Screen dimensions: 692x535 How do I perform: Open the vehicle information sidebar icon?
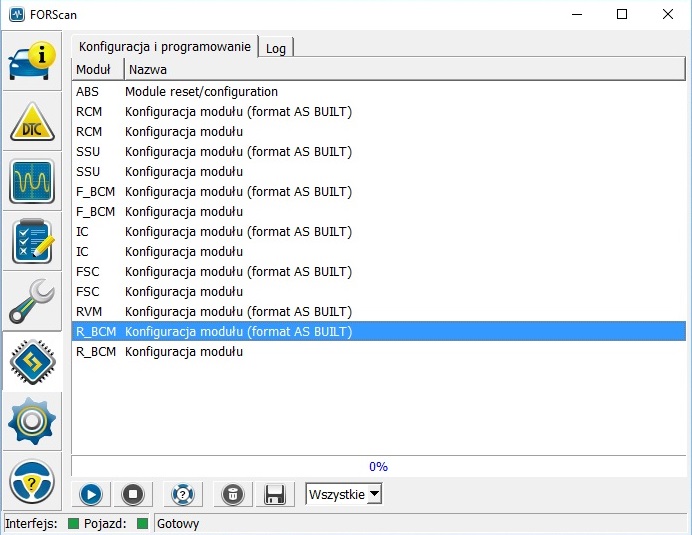point(32,60)
